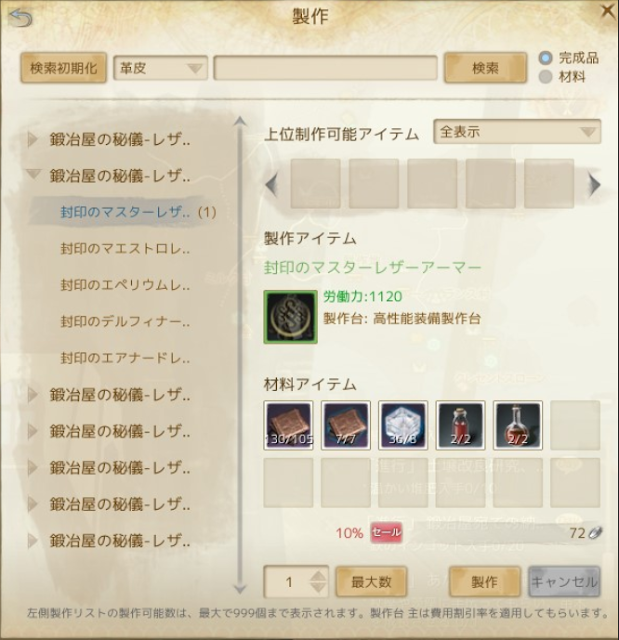Screen dimensions: 619x640
Task: Click the small red bottle material
Action: (x=461, y=425)
